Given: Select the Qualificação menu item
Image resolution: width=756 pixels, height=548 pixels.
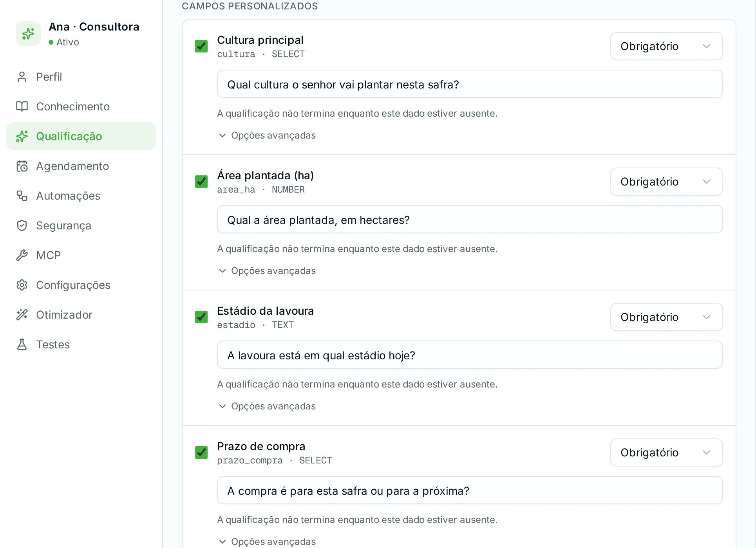Looking at the screenshot, I should (81, 136).
